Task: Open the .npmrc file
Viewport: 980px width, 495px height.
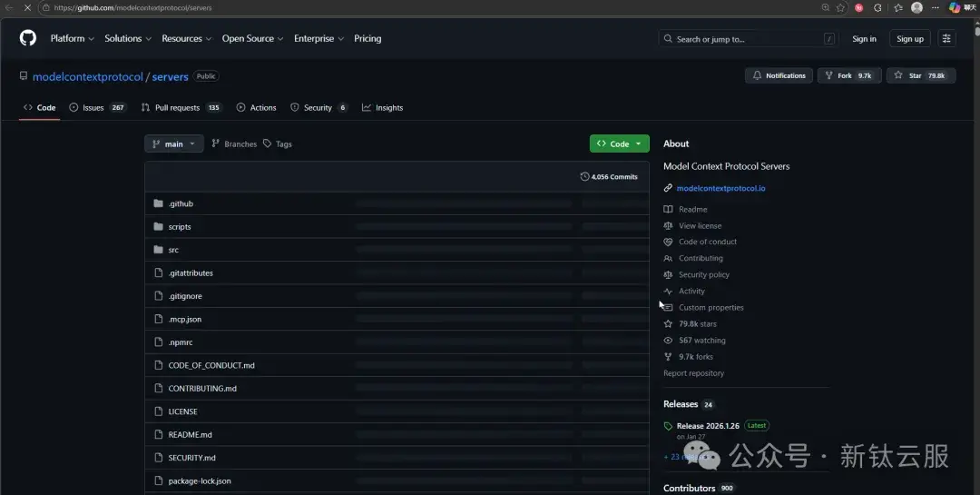Action: point(181,343)
